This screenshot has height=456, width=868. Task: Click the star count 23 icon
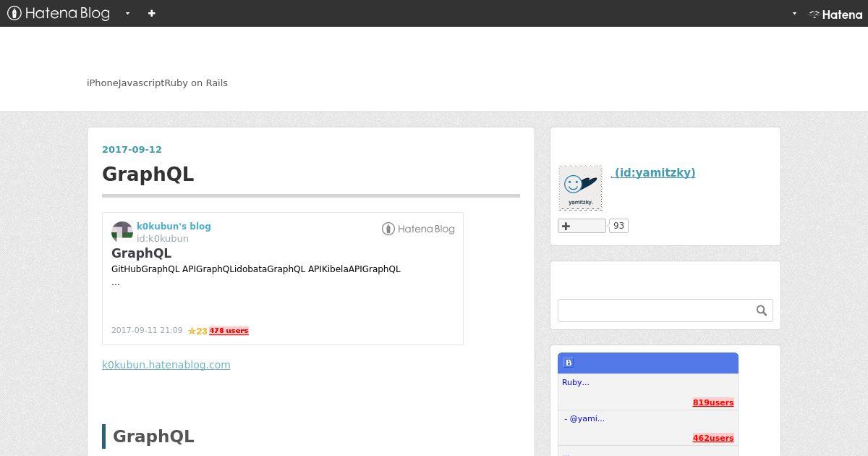click(x=197, y=331)
